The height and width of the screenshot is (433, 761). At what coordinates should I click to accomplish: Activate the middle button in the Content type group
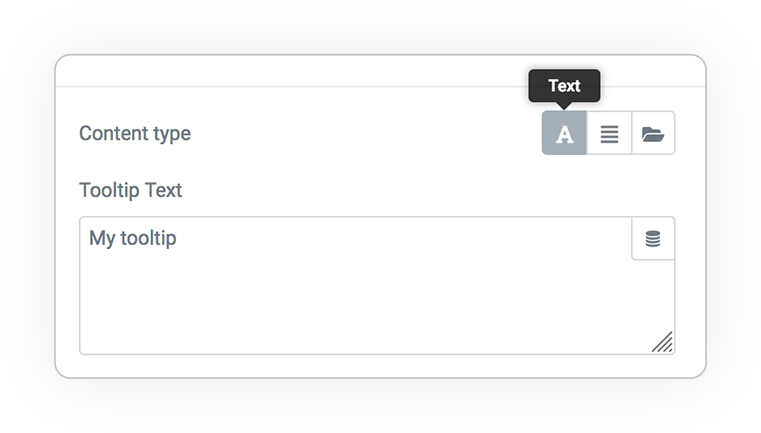click(609, 133)
